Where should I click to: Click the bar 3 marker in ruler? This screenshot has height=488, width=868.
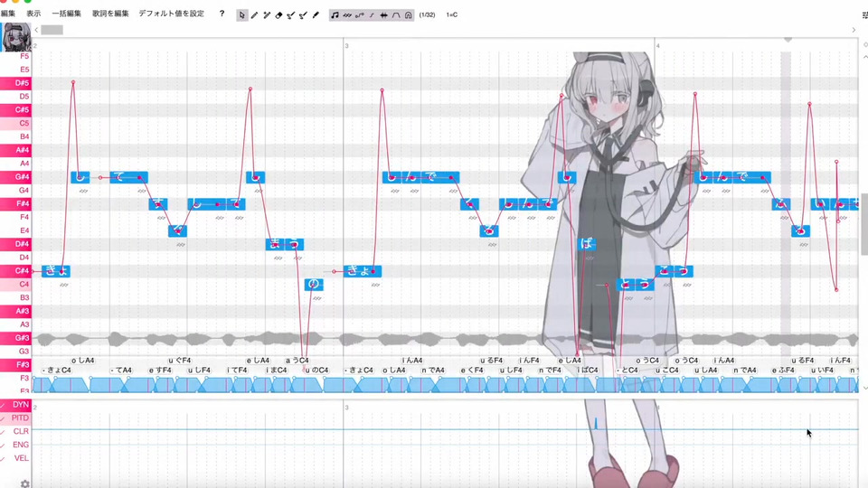(346, 46)
